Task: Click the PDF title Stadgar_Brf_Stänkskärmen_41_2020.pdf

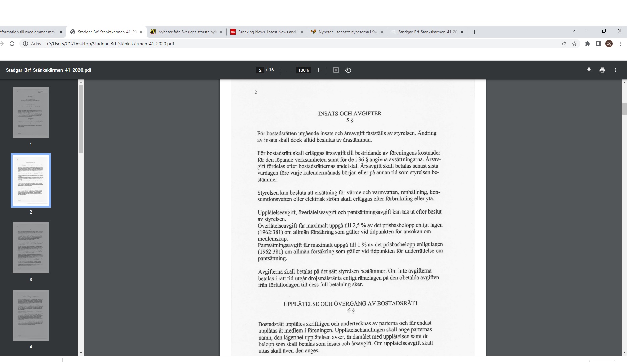Action: point(49,70)
